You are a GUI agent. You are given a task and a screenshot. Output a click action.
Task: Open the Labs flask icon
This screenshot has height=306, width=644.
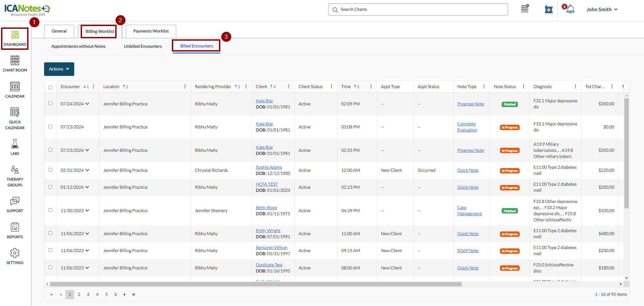[15, 147]
